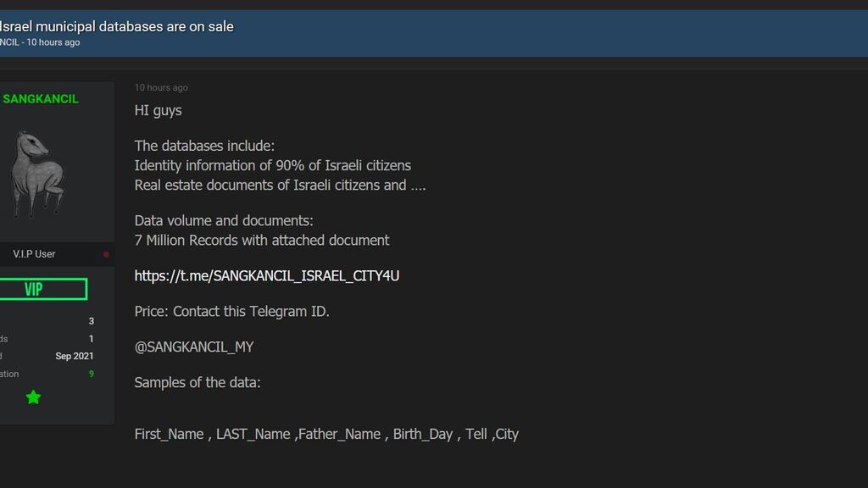868x488 pixels.
Task: Click the thread header author and time line
Action: click(40, 42)
